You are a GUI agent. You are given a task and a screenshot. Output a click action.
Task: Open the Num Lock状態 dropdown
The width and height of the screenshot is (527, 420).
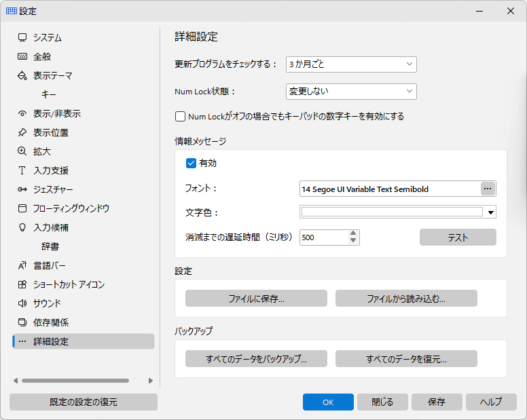(351, 92)
